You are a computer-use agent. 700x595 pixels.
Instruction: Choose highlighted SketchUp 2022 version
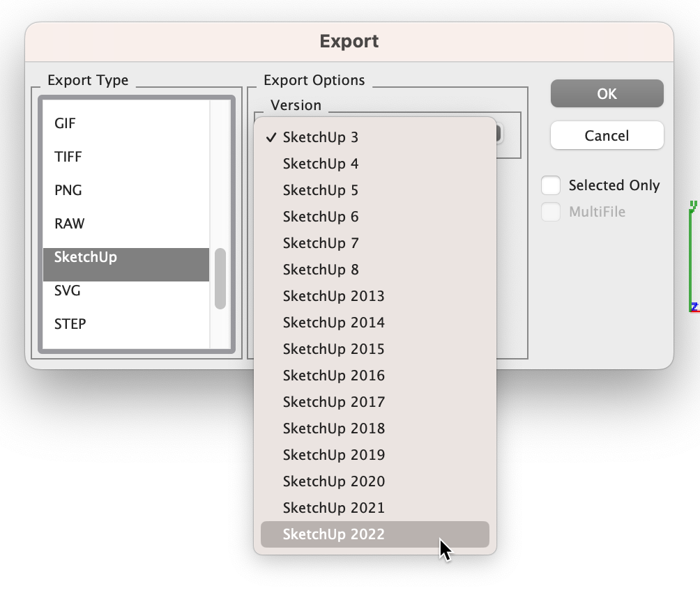coord(375,534)
